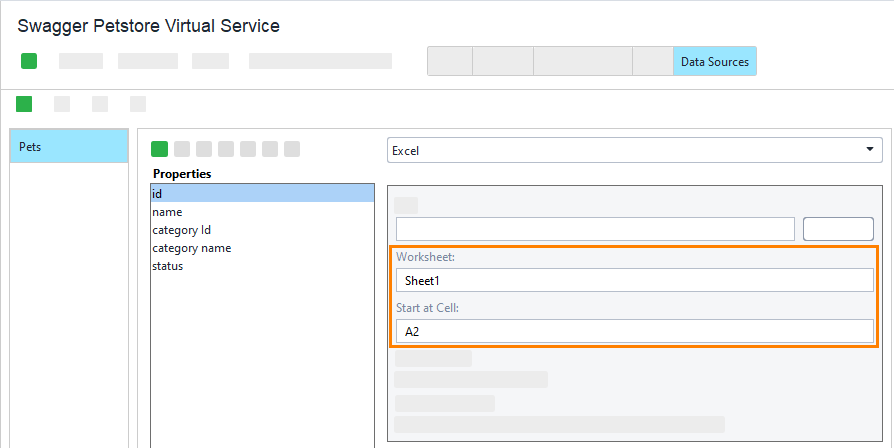Select the category Id property

point(262,230)
